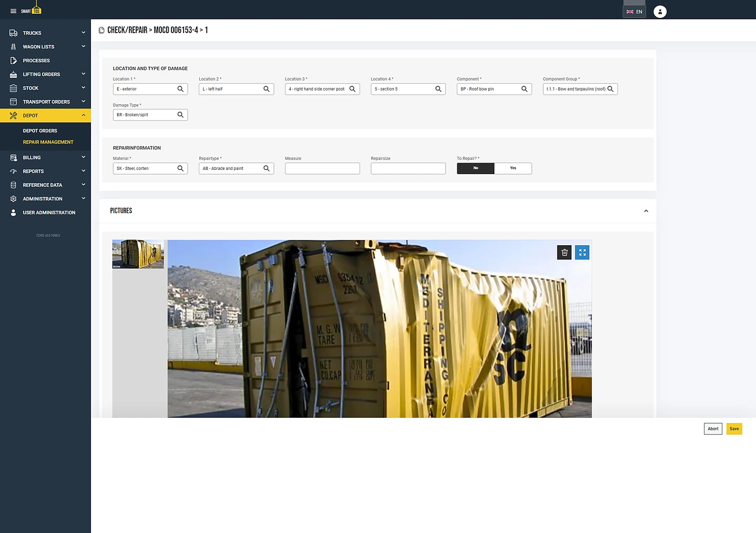Screen dimensions: 756x533
Task: Expand the Lifting Orders chevron
Action: [x=83, y=74]
